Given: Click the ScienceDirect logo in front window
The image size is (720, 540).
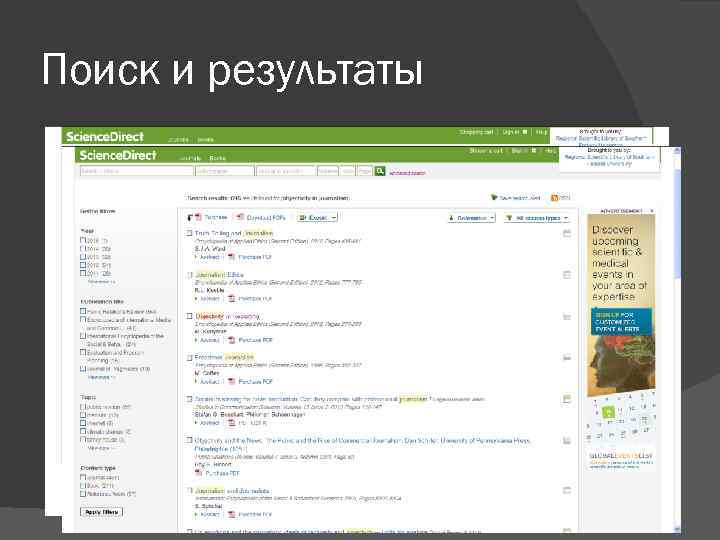Looking at the screenshot, I should point(118,155).
